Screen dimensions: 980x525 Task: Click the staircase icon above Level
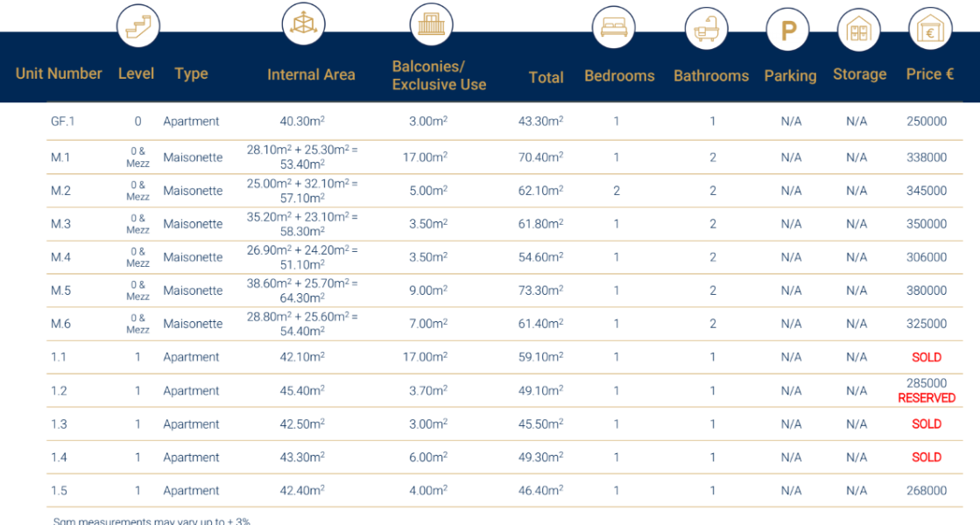pyautogui.click(x=138, y=27)
